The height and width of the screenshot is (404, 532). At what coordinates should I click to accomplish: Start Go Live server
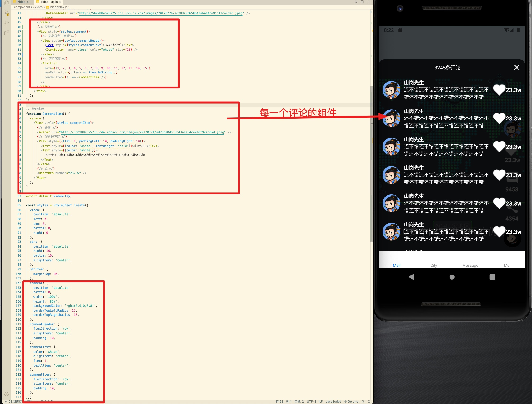(x=351, y=402)
